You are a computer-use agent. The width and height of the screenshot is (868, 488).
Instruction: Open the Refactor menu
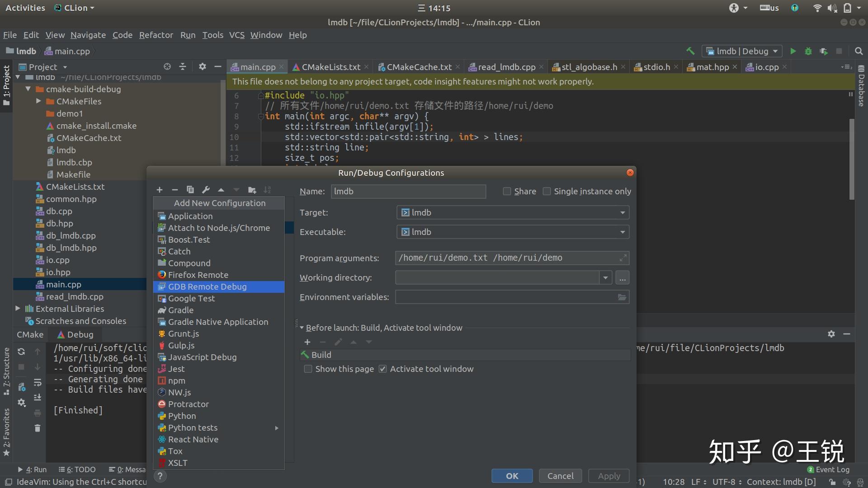point(156,35)
